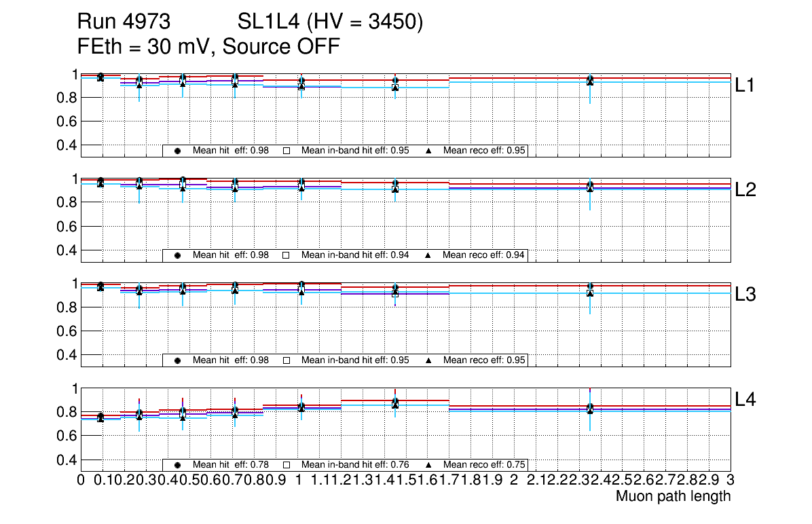812x524 pixels.
Task: Select the L3 panel label
Action: (746, 295)
